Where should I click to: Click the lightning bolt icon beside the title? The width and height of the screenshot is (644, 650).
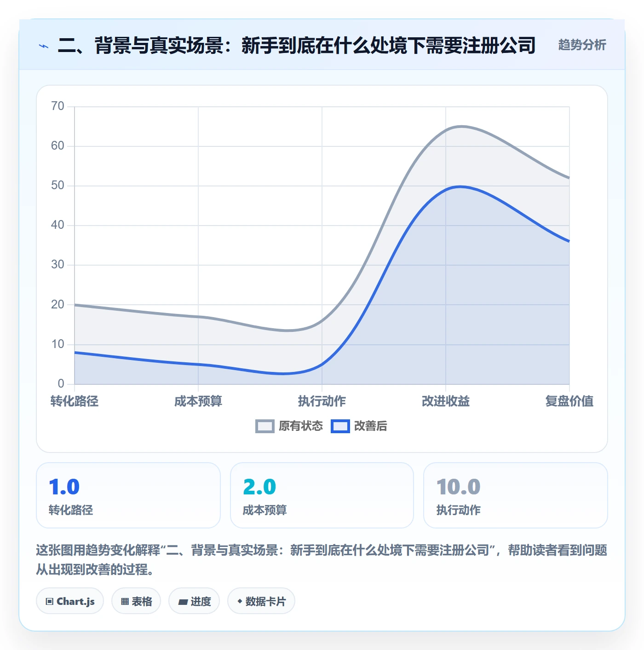[x=44, y=46]
